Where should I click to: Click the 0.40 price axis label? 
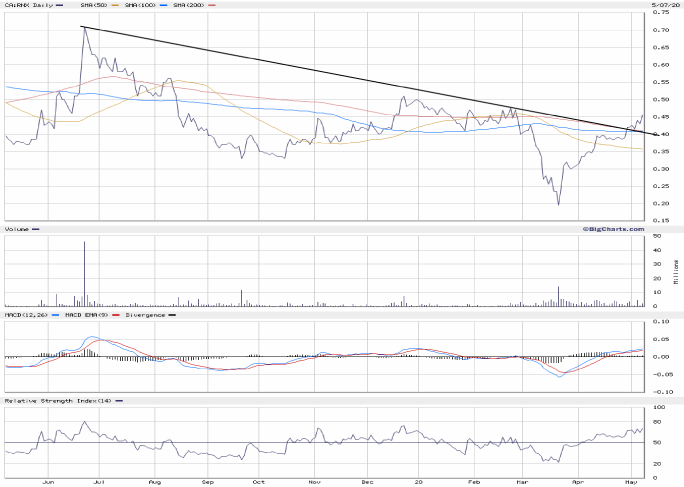[661, 134]
